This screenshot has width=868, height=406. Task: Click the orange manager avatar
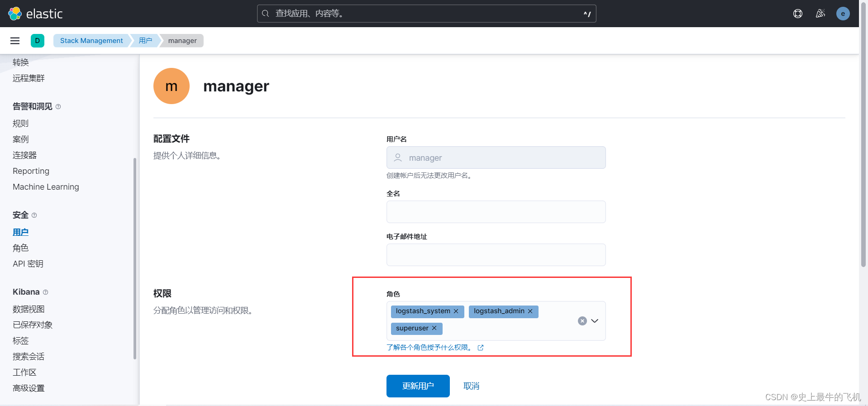pyautogui.click(x=172, y=86)
